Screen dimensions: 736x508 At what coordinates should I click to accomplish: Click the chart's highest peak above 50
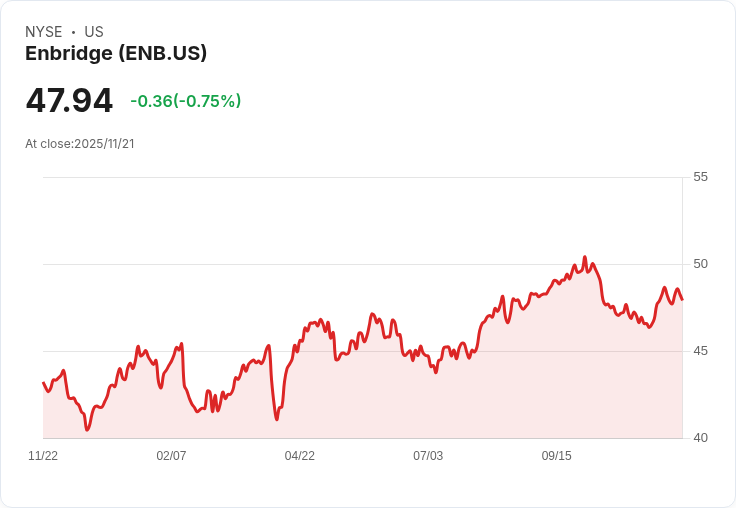pos(584,257)
